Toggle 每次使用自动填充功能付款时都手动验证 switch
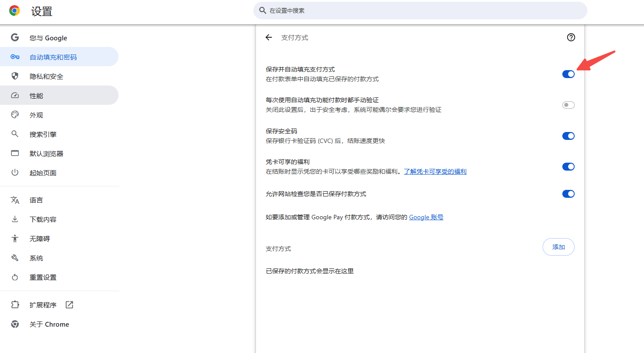This screenshot has height=353, width=644. (x=568, y=105)
